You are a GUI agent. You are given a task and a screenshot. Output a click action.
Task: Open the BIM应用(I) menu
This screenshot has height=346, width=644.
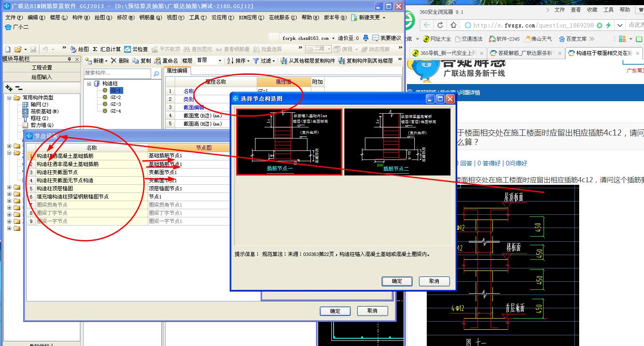coord(252,18)
